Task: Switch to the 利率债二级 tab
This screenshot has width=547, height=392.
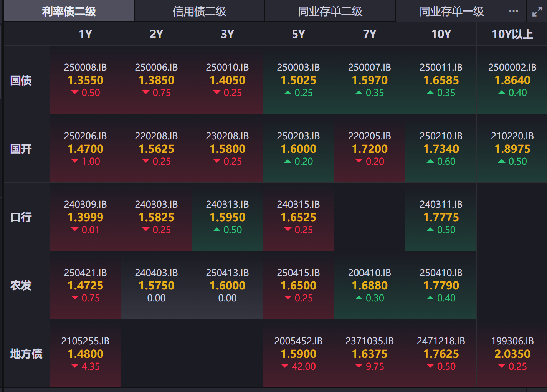Action: click(69, 11)
